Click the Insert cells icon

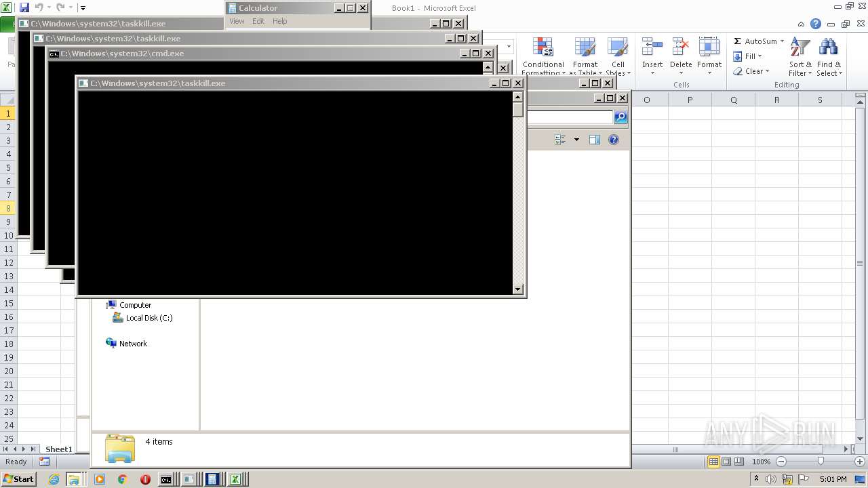652,47
